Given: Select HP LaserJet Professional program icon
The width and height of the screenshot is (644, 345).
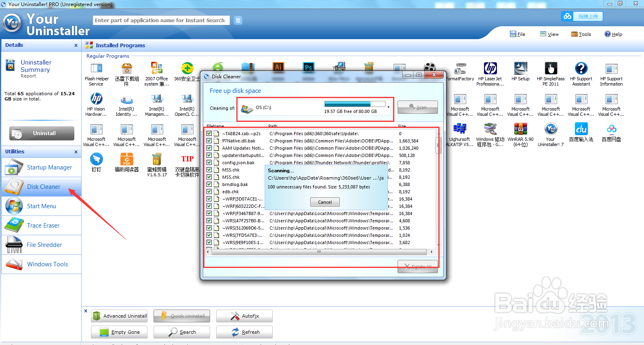Looking at the screenshot, I should tap(490, 74).
